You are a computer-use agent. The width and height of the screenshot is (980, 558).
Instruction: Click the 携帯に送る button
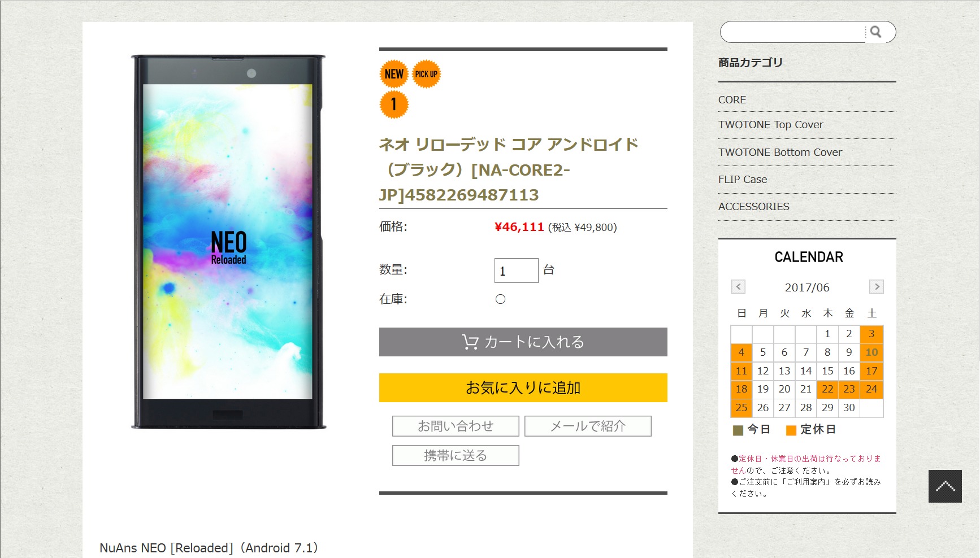456,456
